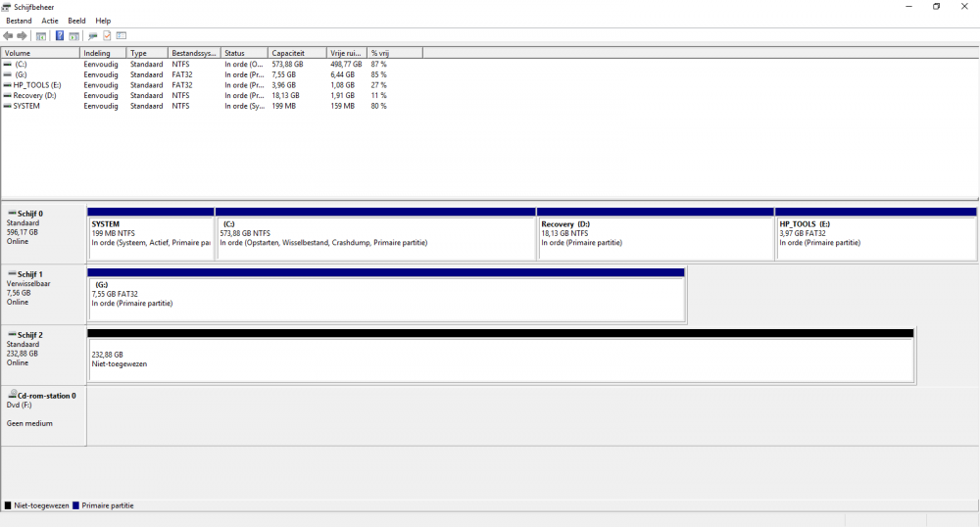The width and height of the screenshot is (980, 527).
Task: Click the disk icon next to Schijf 0
Action: 12,213
